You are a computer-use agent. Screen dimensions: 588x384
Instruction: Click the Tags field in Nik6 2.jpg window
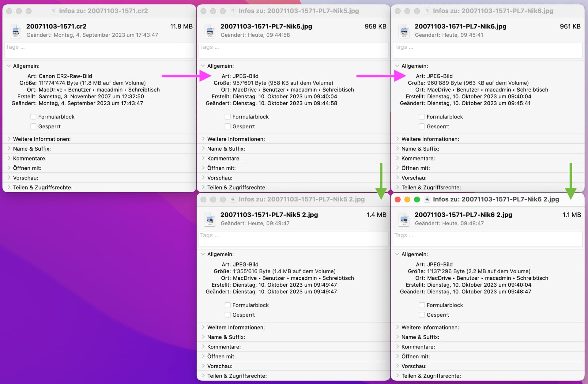[x=488, y=239]
